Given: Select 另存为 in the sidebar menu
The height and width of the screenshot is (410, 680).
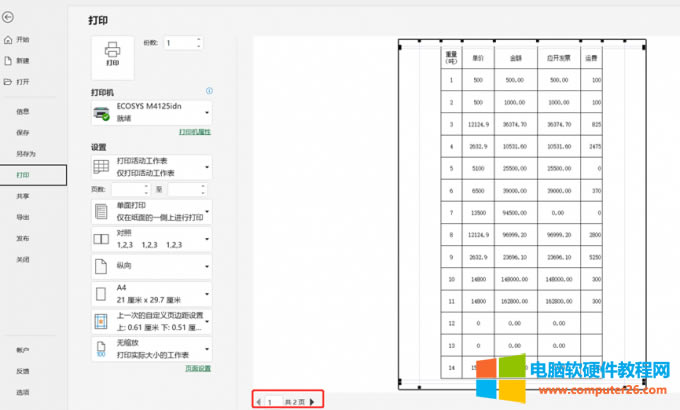Looking at the screenshot, I should pos(25,154).
